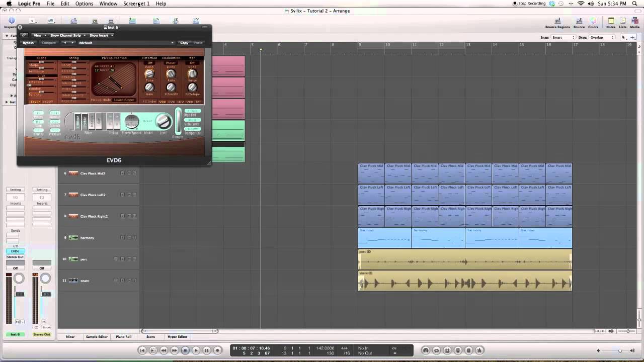
Task: Click the Copy button in plugin window
Action: pyautogui.click(x=184, y=43)
